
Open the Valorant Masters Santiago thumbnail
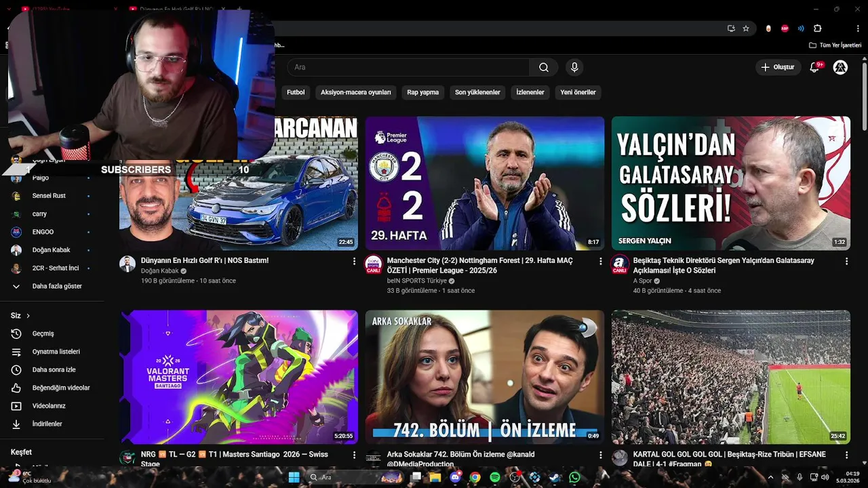[x=239, y=377]
